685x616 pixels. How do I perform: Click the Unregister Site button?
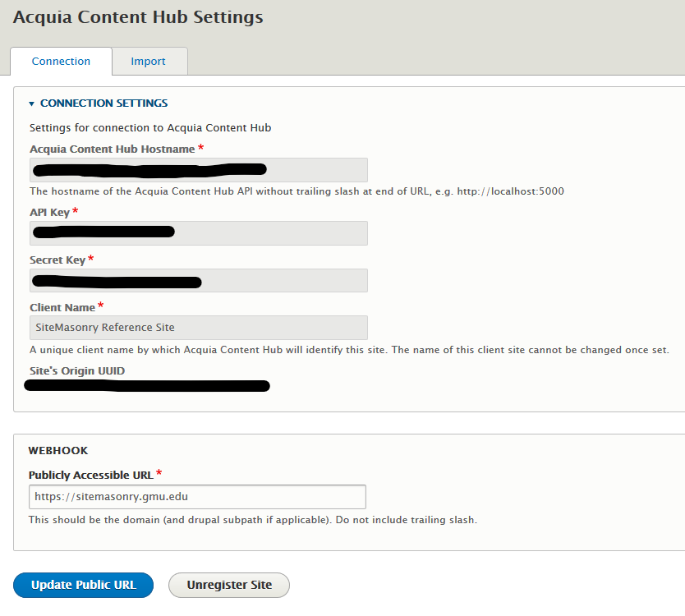coord(228,585)
